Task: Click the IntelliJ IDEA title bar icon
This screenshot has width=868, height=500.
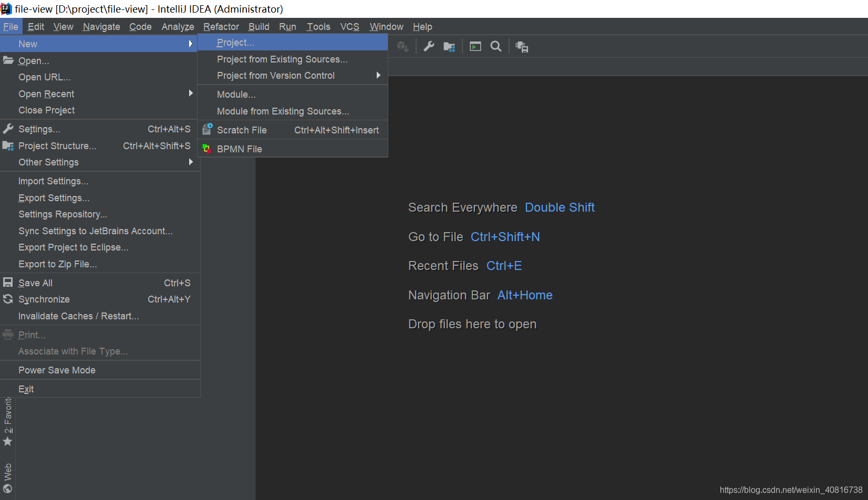Action: (6, 8)
